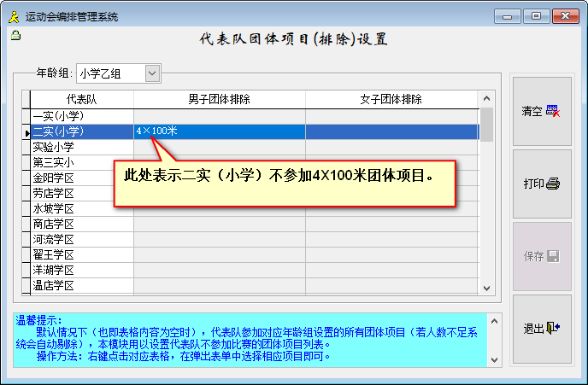Viewport: 588px width, 385px height.
Task: Click the green lock icon under the title bar
Action: tap(15, 36)
